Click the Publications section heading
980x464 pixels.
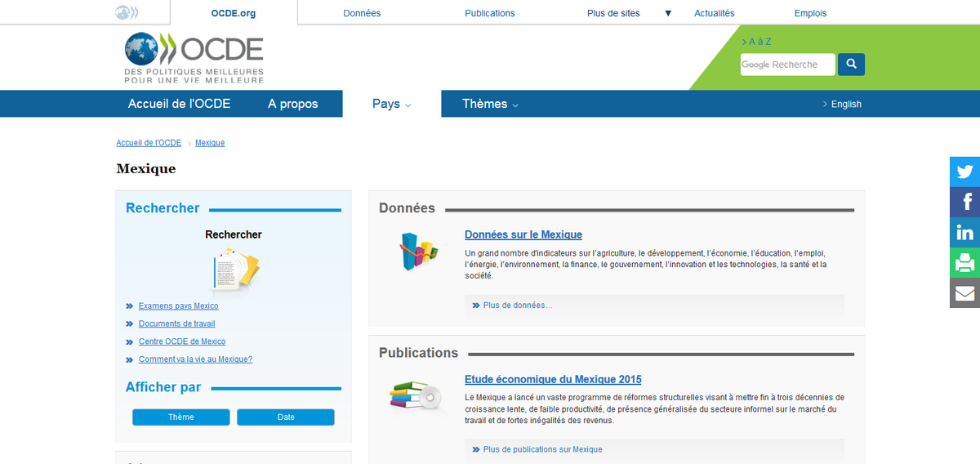(418, 353)
